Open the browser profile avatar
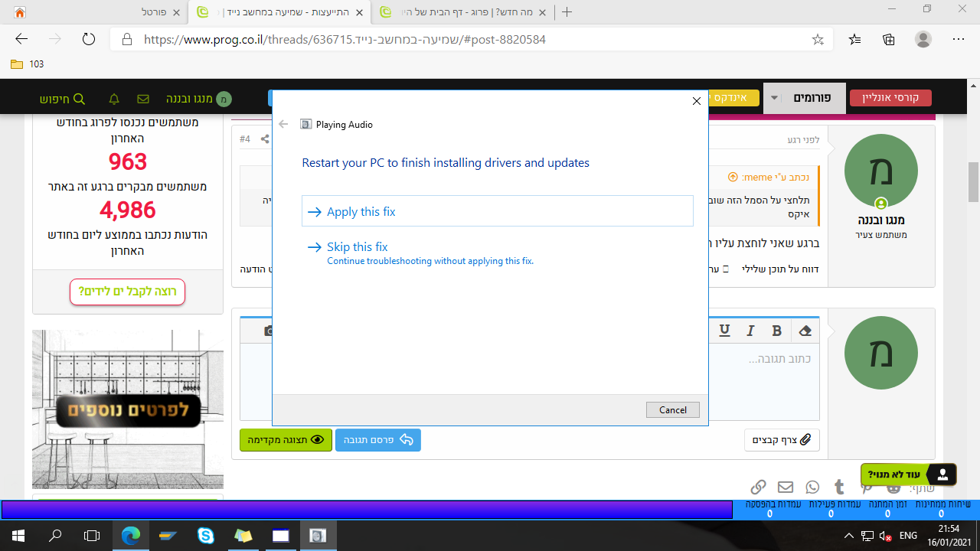The height and width of the screenshot is (551, 980). (923, 39)
